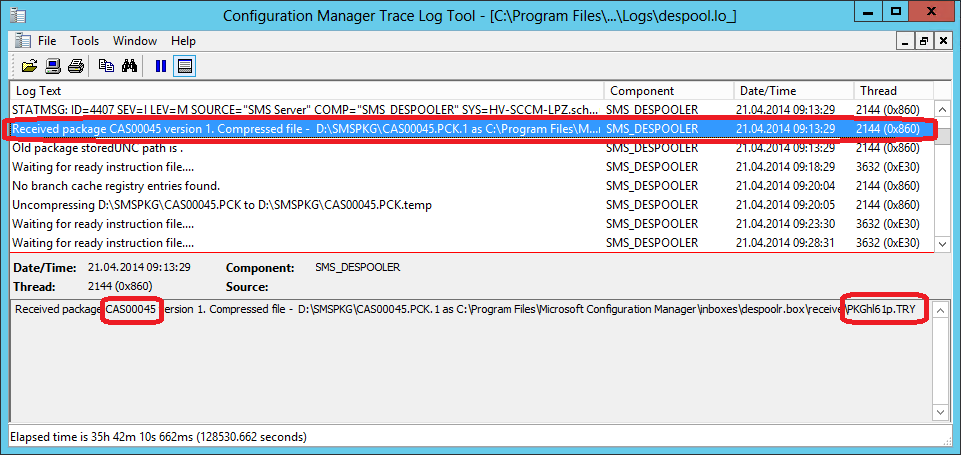Screen dimensions: 961x455
Task: Click the details text scroll up arrow
Action: tap(941, 308)
